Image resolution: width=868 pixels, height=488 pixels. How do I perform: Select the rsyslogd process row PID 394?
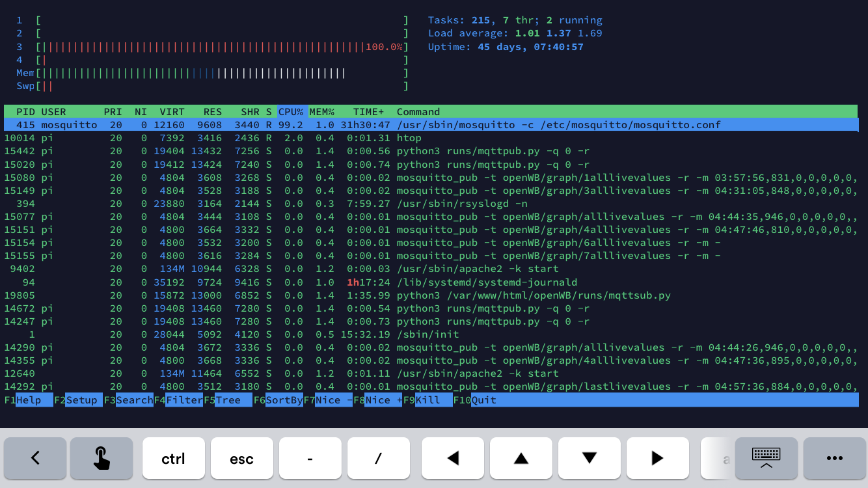(431, 204)
